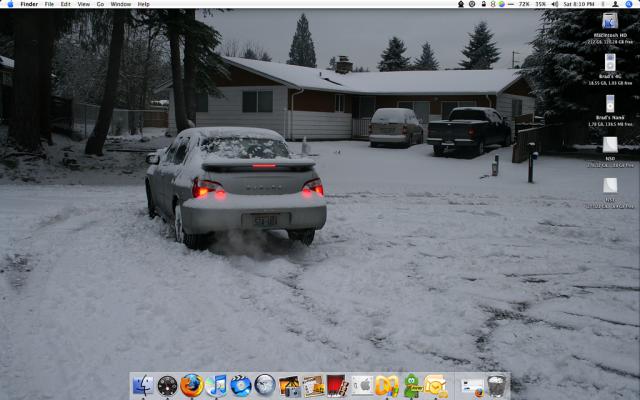Open the Apple menu
Screen dimensions: 640x400
11,4
